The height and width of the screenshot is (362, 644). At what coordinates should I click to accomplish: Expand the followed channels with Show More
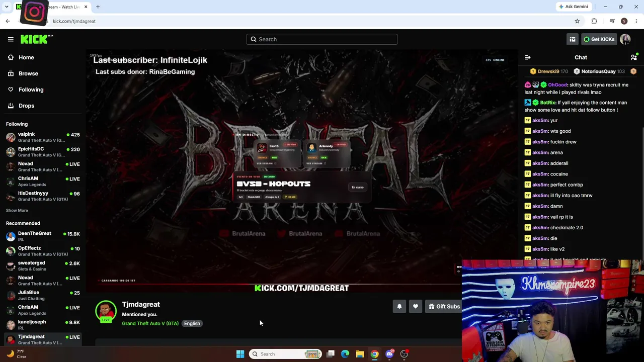pyautogui.click(x=17, y=210)
